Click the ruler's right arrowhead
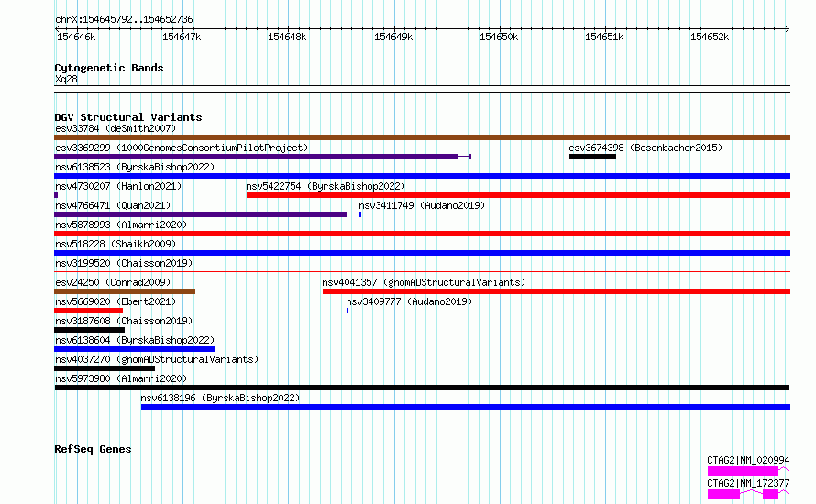 coord(788,29)
